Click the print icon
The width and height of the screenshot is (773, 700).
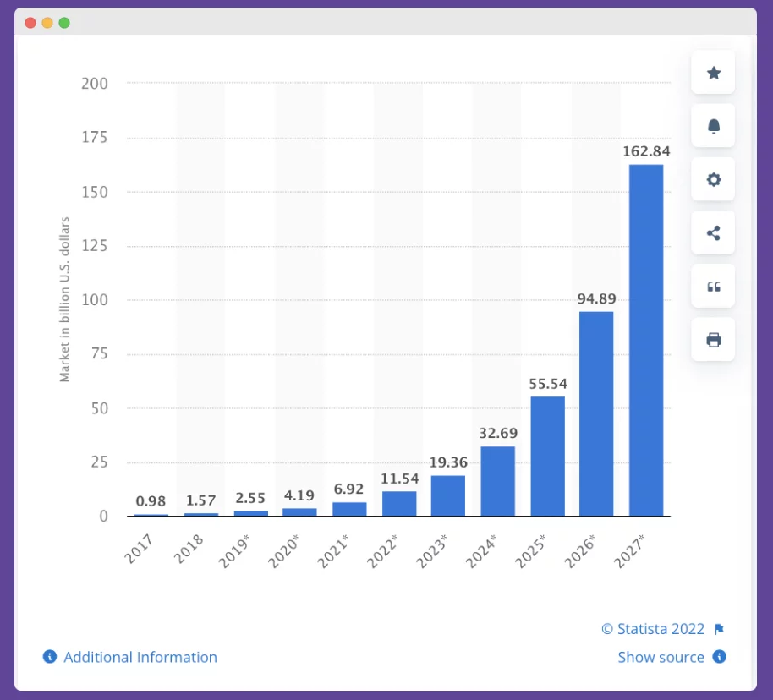point(713,339)
